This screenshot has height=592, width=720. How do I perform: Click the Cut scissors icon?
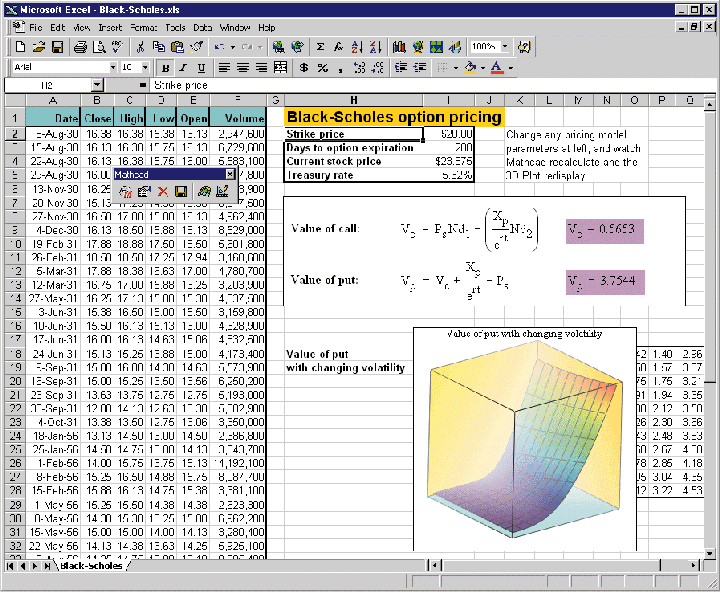coord(141,47)
